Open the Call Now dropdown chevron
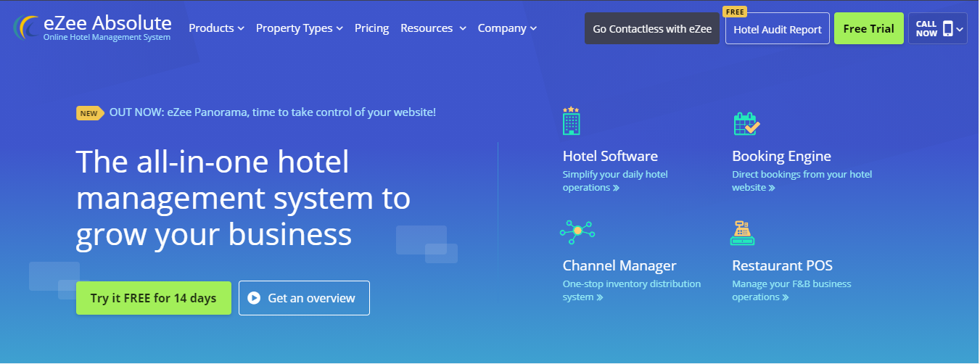This screenshot has width=980, height=364. (960, 30)
